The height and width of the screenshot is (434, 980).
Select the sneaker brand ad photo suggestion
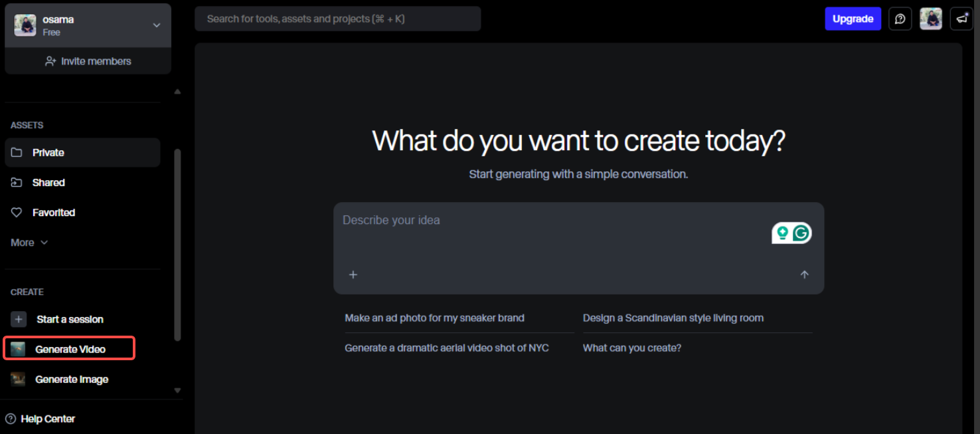[x=434, y=318]
